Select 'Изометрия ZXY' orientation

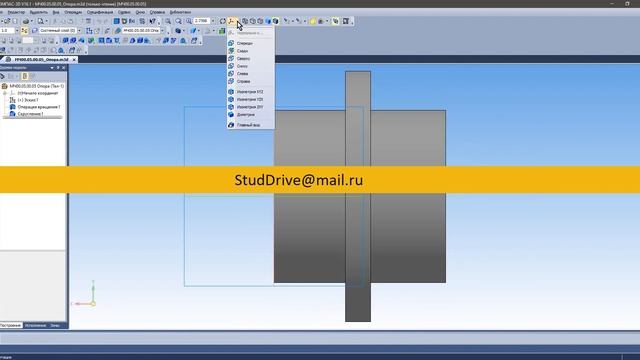point(250,107)
